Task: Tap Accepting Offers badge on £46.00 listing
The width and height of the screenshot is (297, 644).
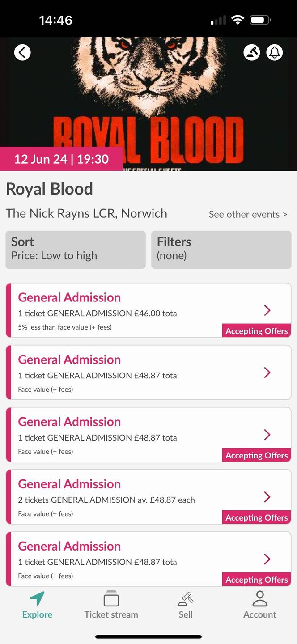Action: point(256,331)
